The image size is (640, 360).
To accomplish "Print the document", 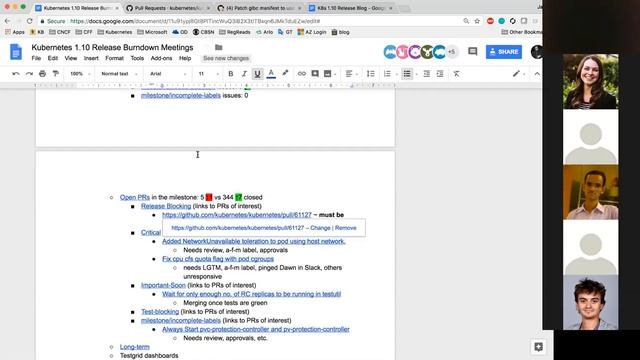I will coord(42,74).
